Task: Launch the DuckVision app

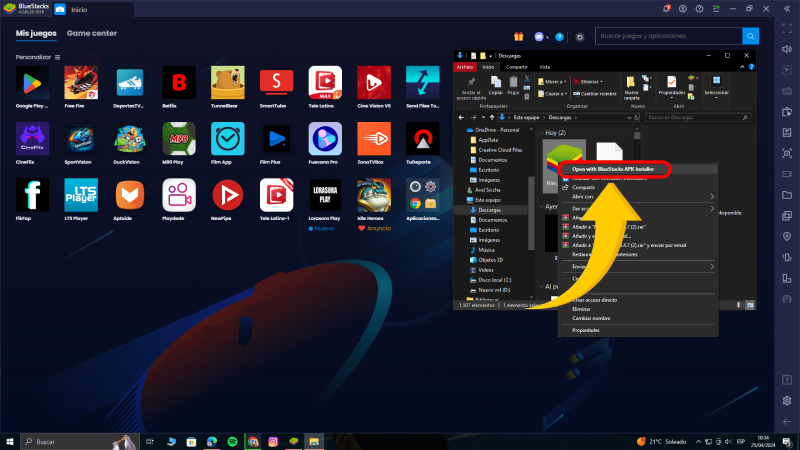Action: [x=130, y=139]
